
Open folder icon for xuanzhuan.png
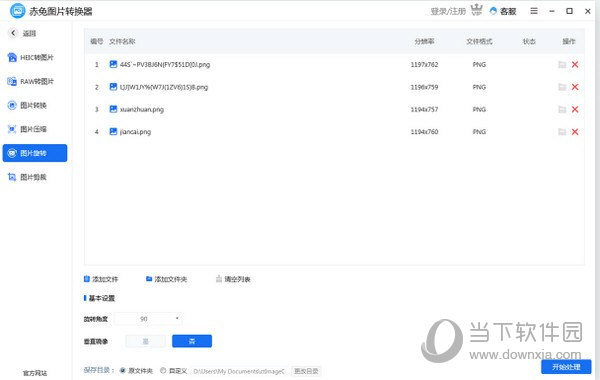point(562,109)
